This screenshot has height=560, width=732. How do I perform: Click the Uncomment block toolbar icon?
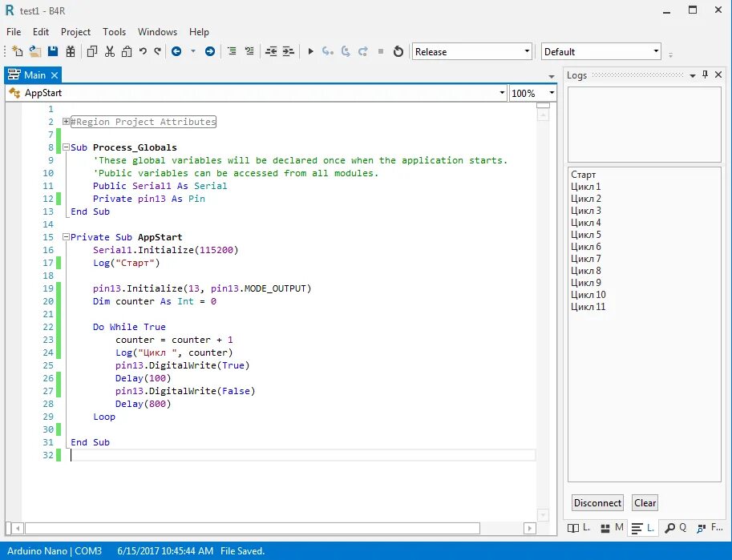coord(249,51)
